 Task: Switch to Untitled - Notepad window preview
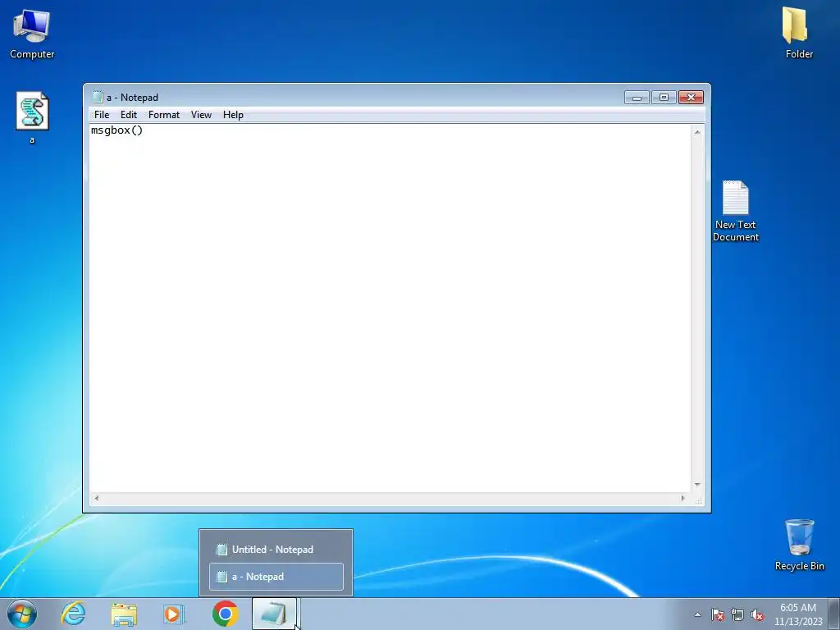tap(276, 550)
